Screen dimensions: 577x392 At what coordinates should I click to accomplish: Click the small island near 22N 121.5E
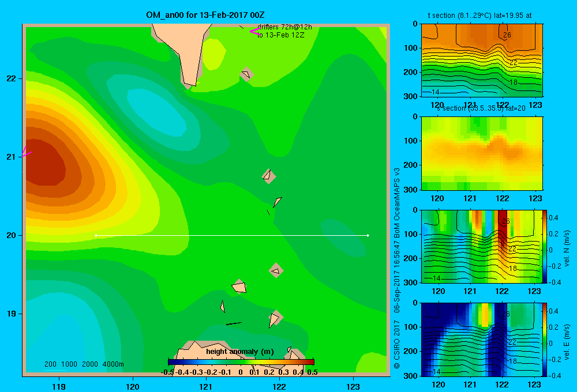(246, 74)
